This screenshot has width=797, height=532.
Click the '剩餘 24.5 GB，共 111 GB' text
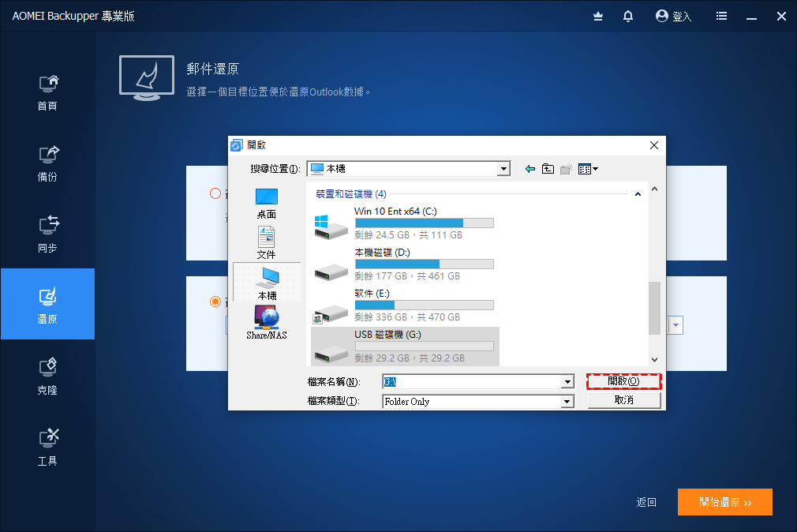(408, 235)
